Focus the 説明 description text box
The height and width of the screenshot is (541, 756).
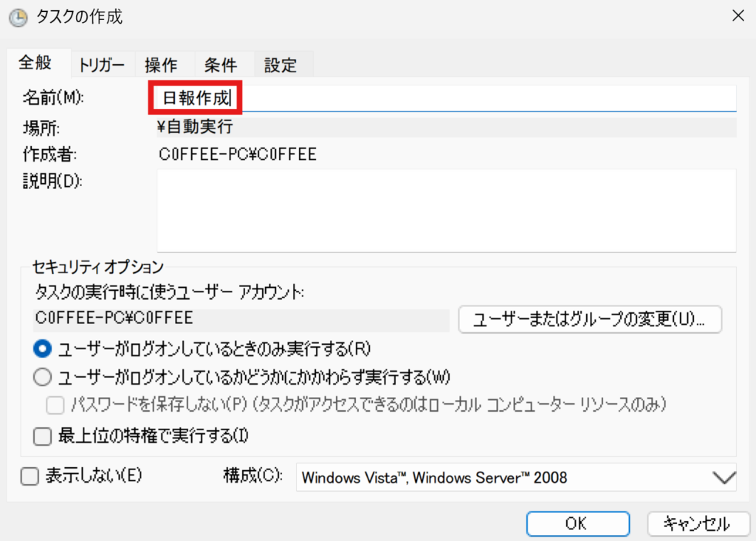click(446, 210)
